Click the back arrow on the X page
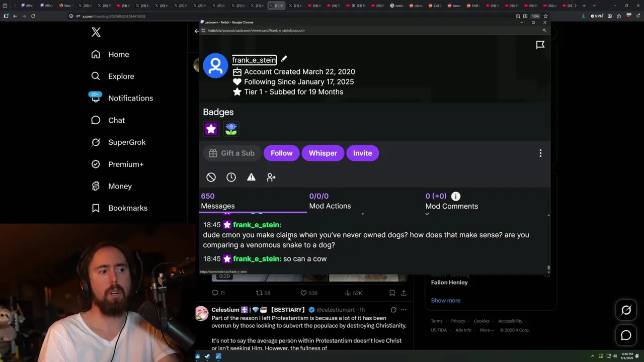The width and height of the screenshot is (644, 362). click(x=197, y=31)
